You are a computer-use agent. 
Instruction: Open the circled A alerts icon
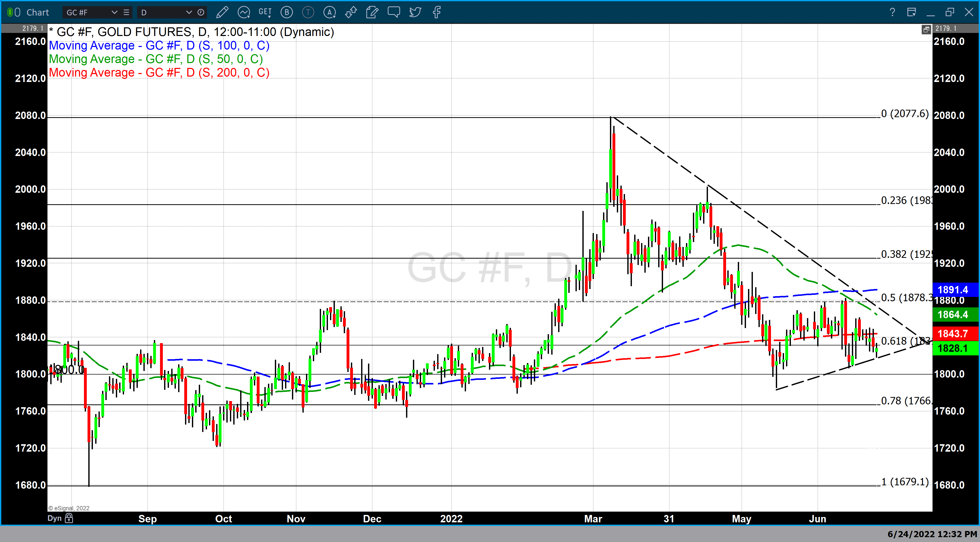(x=329, y=13)
